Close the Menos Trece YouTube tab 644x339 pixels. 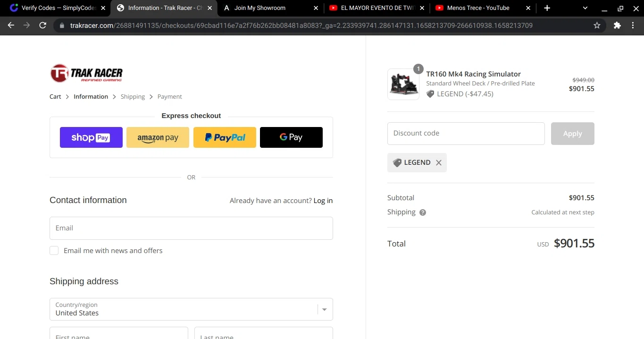pos(528,8)
